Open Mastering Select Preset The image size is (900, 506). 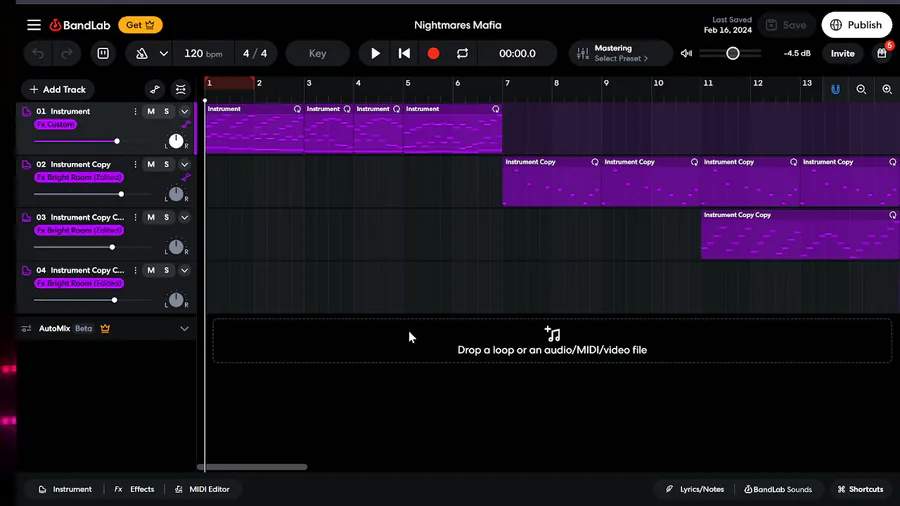click(621, 53)
